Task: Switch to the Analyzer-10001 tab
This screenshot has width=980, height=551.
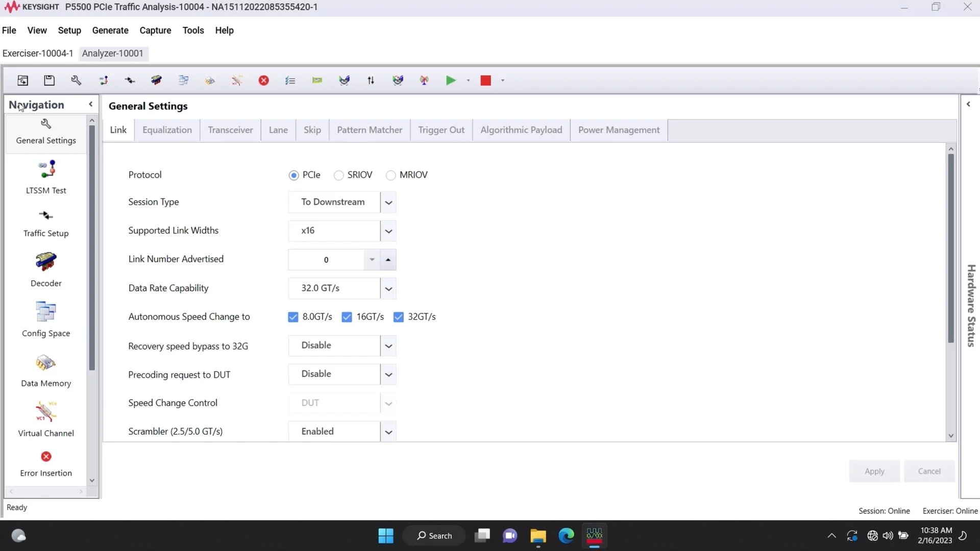Action: [113, 54]
